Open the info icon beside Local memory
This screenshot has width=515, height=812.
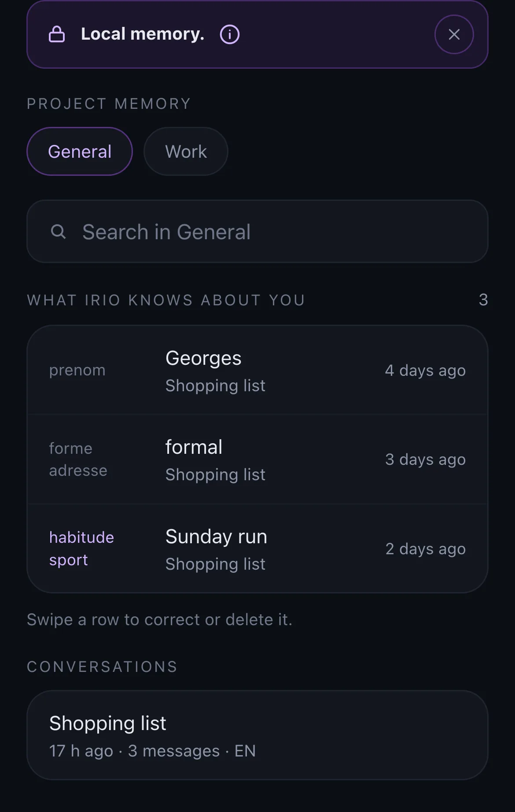click(230, 34)
